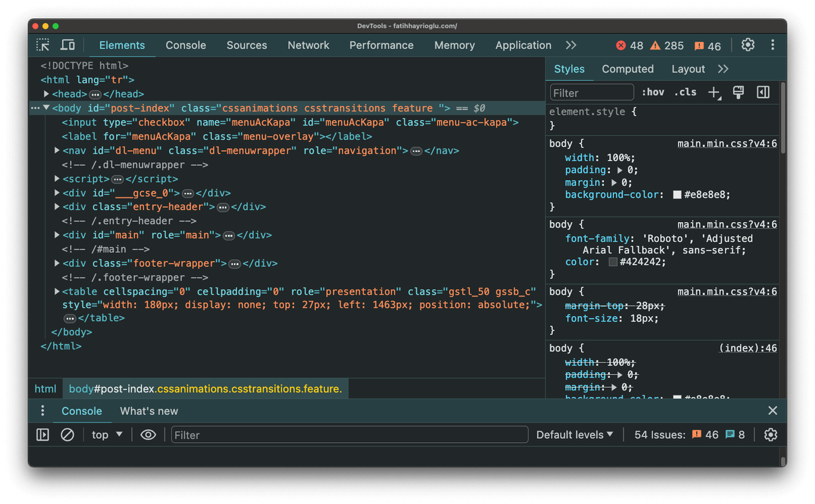This screenshot has height=504, width=815.
Task: Open DevTools settings gear
Action: (x=748, y=45)
